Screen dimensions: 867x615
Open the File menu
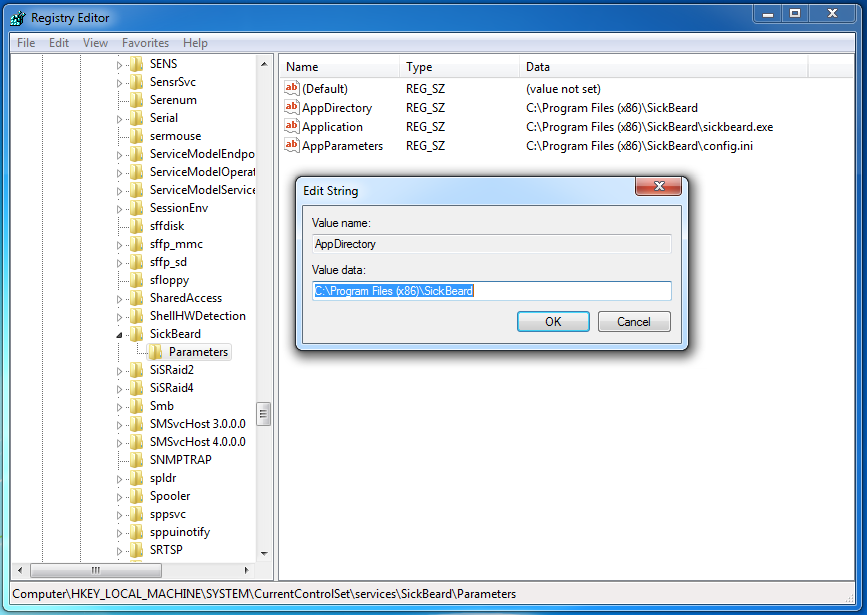(26, 43)
